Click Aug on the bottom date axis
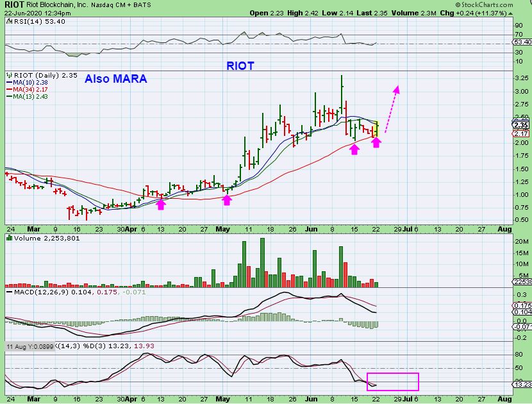The width and height of the screenshot is (532, 404). [x=504, y=399]
